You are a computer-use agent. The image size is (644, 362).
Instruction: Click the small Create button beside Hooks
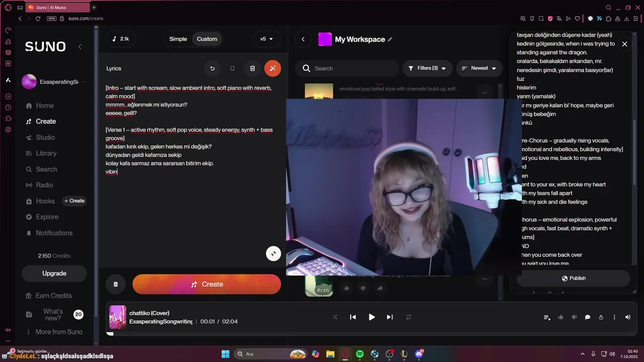click(x=74, y=201)
